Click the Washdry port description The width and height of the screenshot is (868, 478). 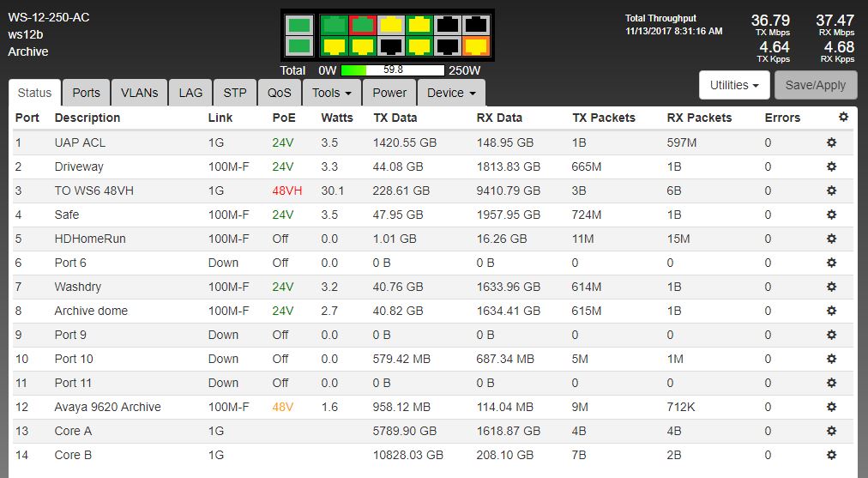point(77,287)
